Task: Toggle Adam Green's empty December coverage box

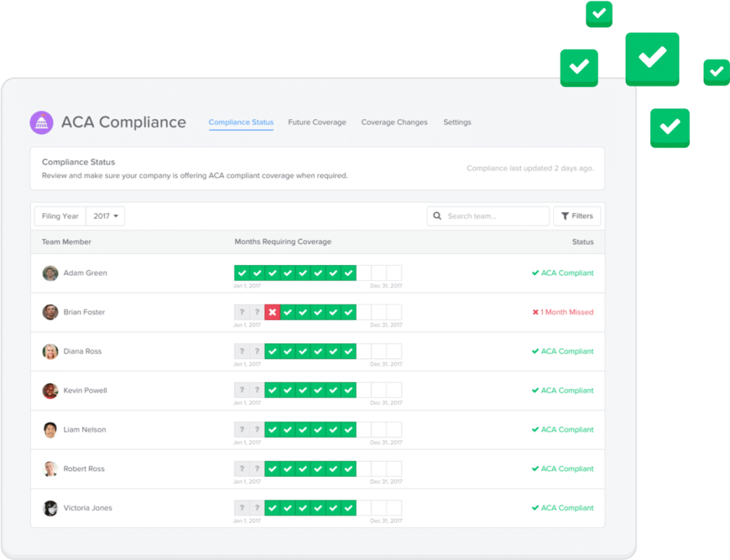Action: point(395,273)
